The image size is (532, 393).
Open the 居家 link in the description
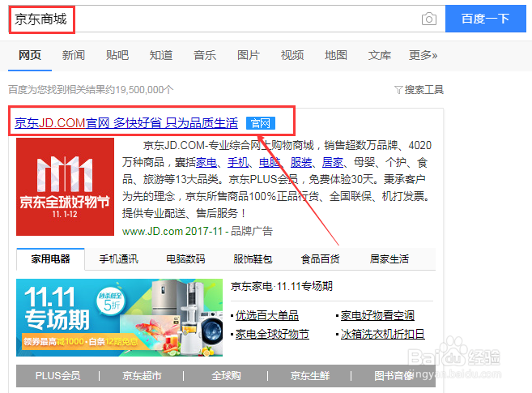pyautogui.click(x=333, y=162)
